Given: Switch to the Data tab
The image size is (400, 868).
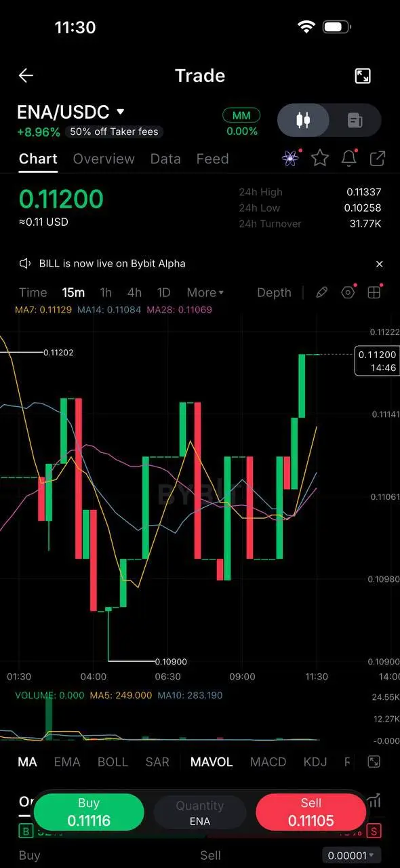Looking at the screenshot, I should pos(165,159).
